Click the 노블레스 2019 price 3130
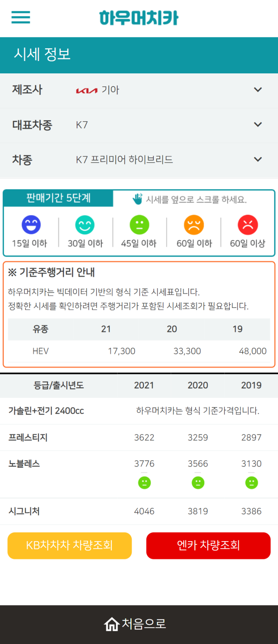The image size is (278, 644). click(x=251, y=464)
